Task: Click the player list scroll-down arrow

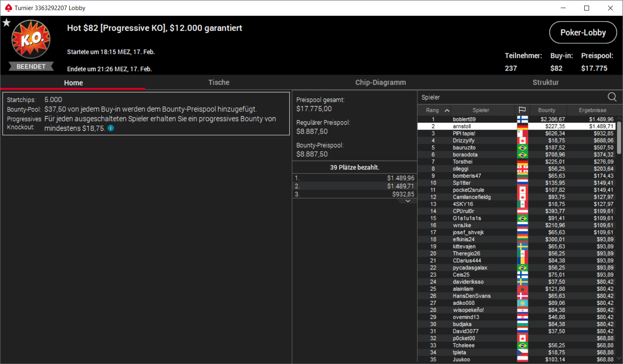Action: click(619, 358)
